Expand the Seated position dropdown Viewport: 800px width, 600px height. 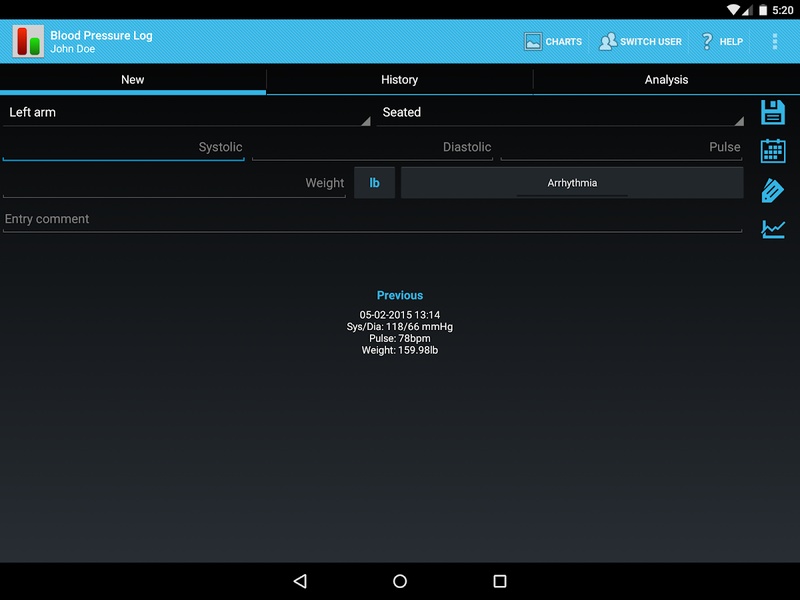click(x=560, y=113)
